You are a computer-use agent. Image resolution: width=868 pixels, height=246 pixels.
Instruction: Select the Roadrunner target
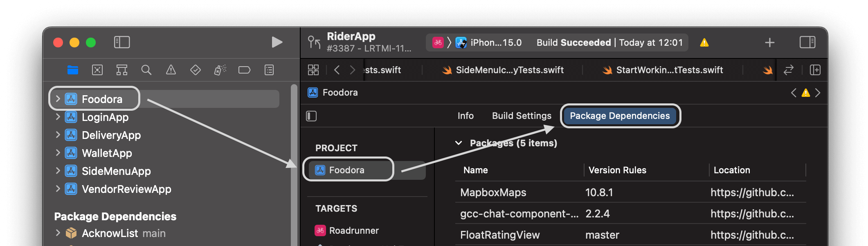pyautogui.click(x=354, y=230)
